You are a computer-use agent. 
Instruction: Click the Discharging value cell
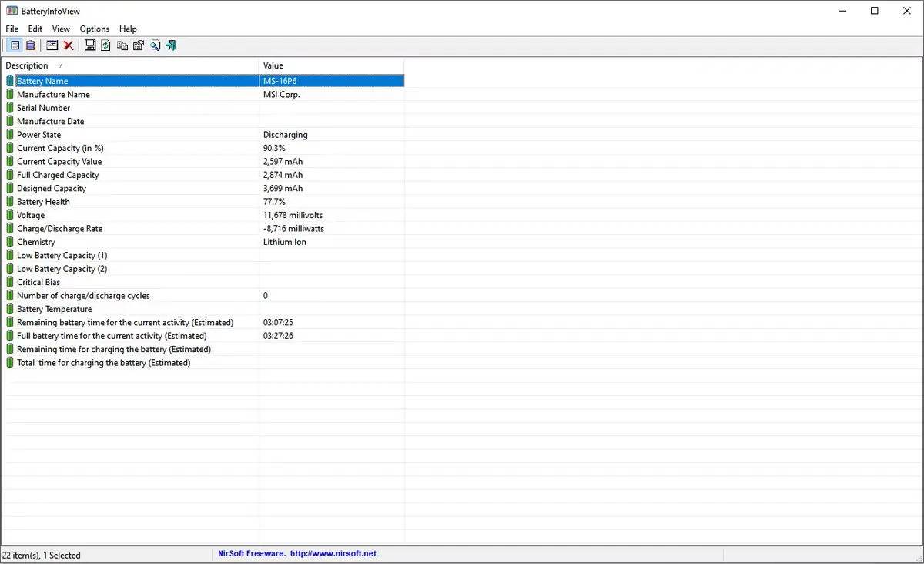285,134
